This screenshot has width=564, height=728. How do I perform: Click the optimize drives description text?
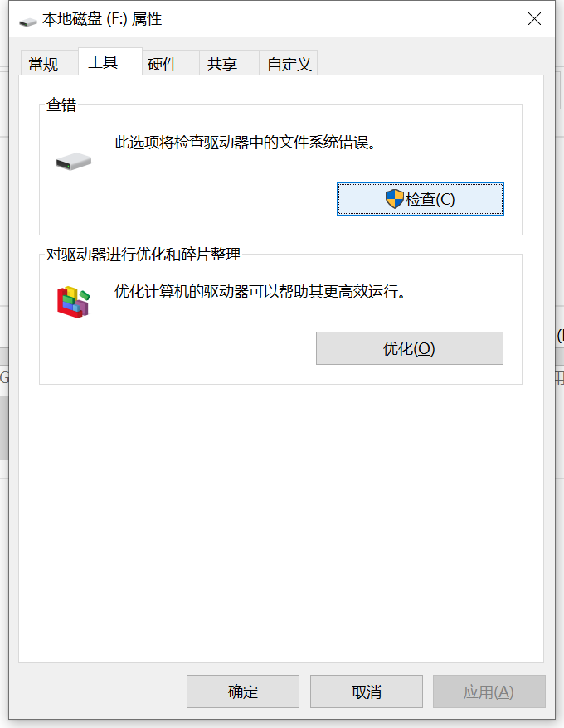point(260,292)
